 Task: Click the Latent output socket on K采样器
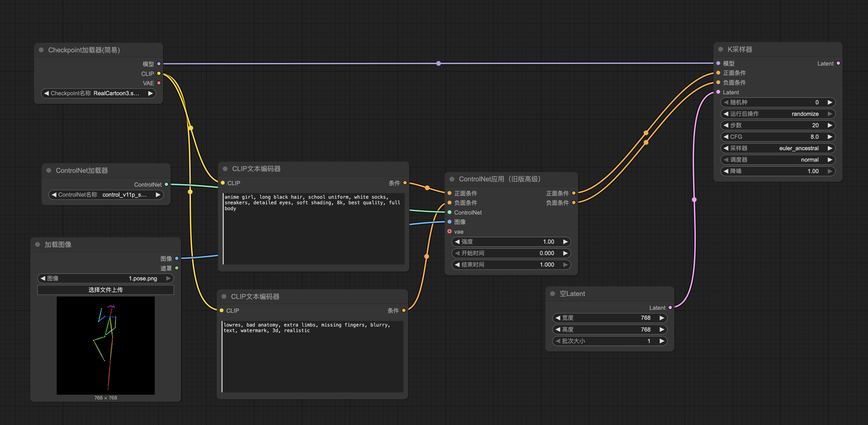click(838, 63)
